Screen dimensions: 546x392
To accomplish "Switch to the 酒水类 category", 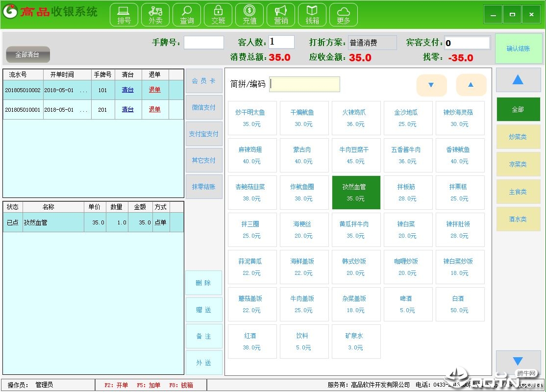I will coord(518,219).
